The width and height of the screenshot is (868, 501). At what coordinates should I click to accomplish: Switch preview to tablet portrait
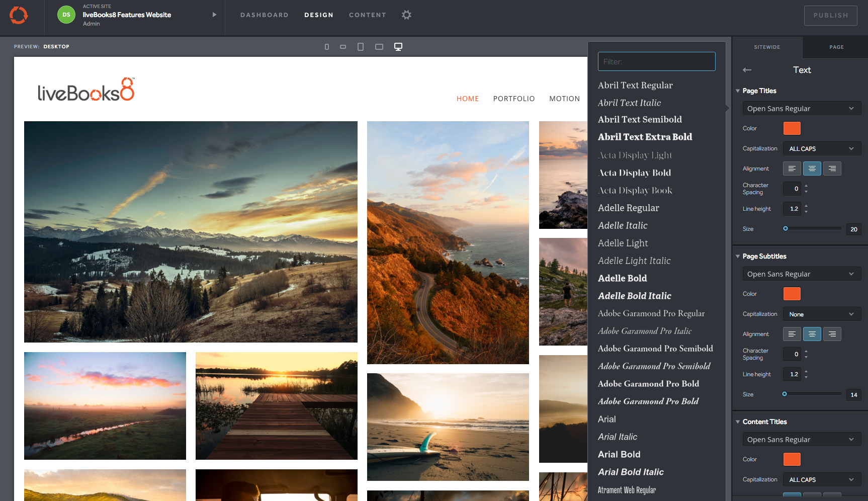[361, 47]
